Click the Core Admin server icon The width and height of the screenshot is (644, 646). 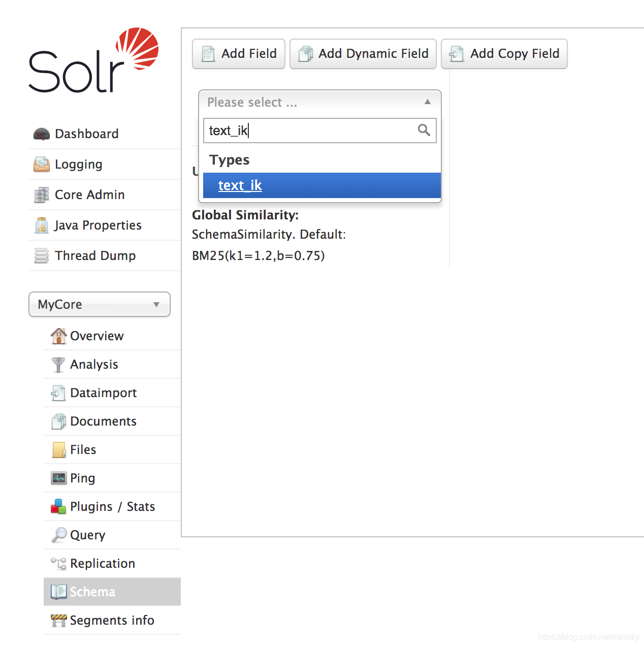point(42,195)
